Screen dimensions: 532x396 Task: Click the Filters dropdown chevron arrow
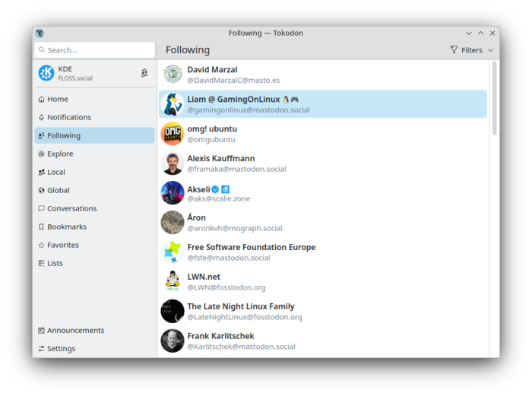(490, 50)
